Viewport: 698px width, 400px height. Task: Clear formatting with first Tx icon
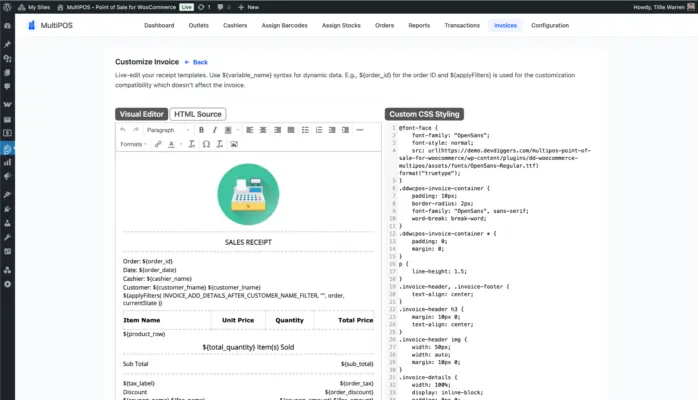click(x=191, y=144)
